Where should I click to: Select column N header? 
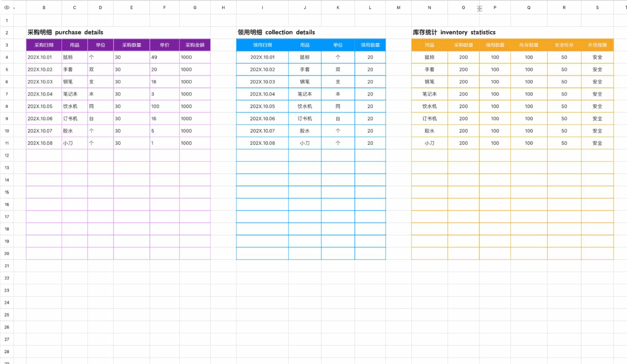pos(429,8)
